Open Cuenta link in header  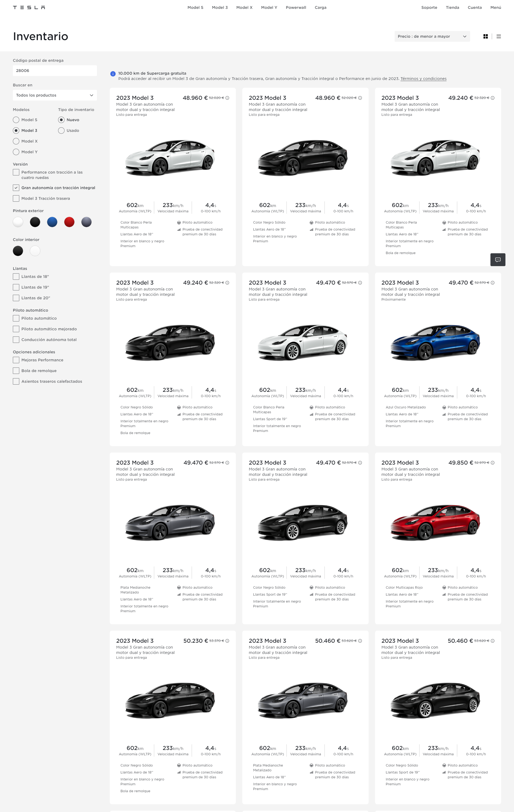(x=475, y=7)
